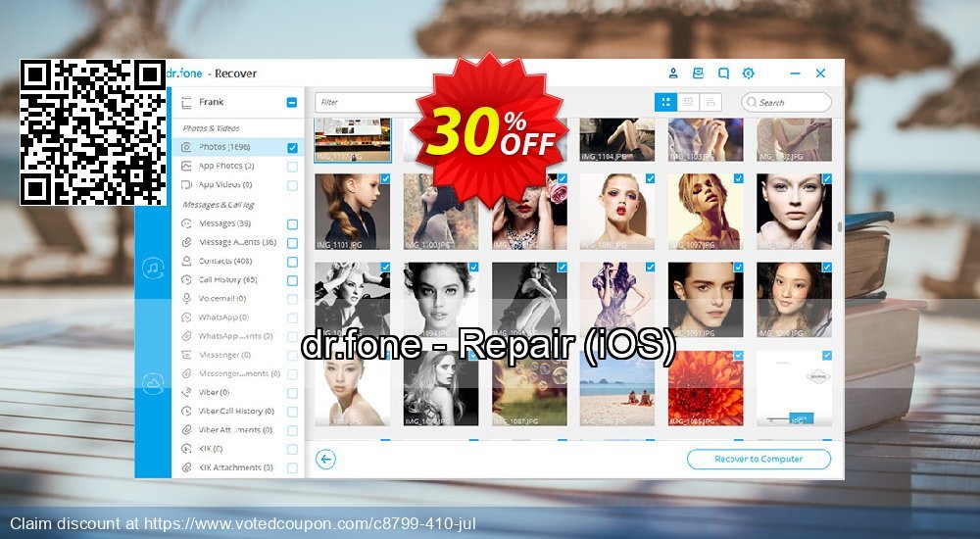This screenshot has width=980, height=539.
Task: Check the Voicemail (0) checkbox
Action: click(292, 299)
